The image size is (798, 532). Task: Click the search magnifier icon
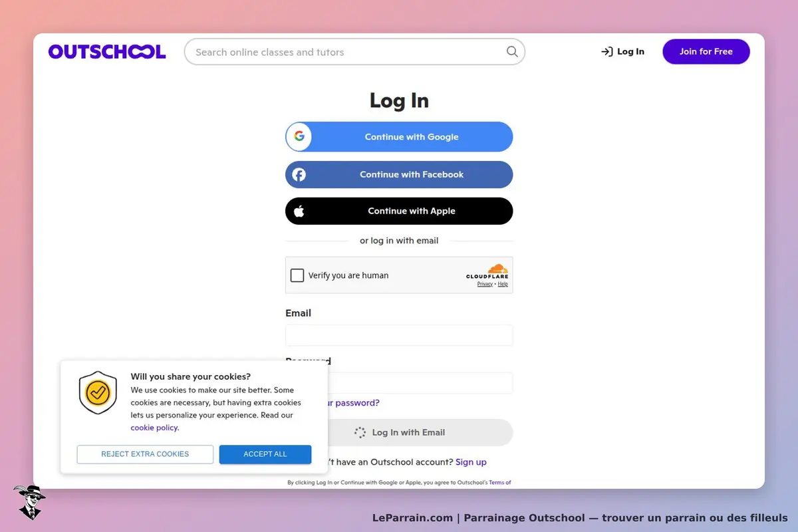click(512, 52)
